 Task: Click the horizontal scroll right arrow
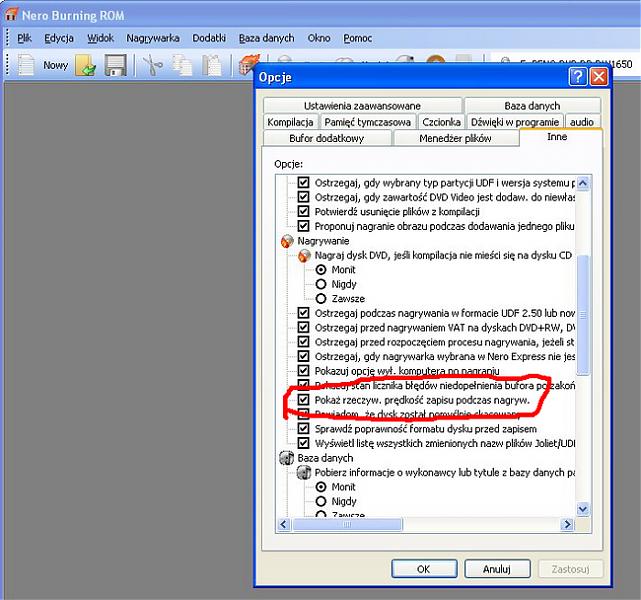click(567, 524)
